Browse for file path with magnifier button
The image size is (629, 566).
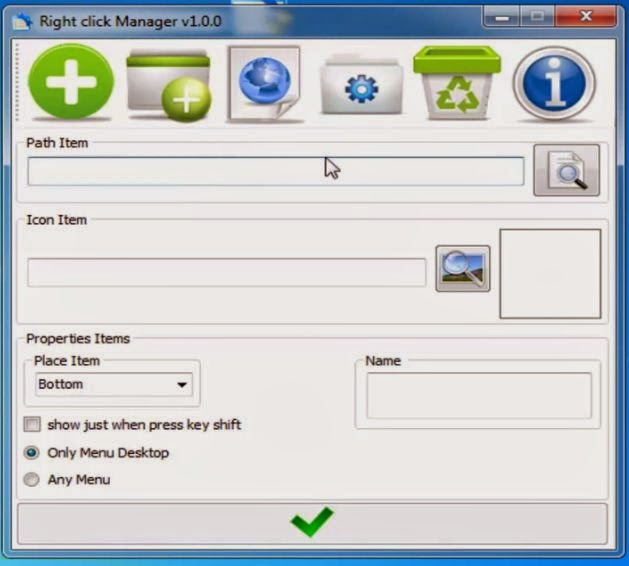coord(566,170)
